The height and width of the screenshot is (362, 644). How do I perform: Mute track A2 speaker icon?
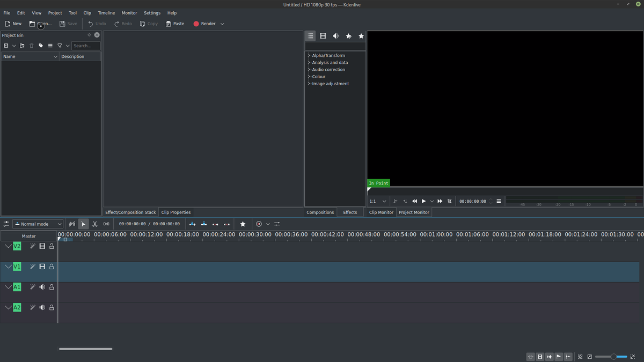(x=42, y=307)
